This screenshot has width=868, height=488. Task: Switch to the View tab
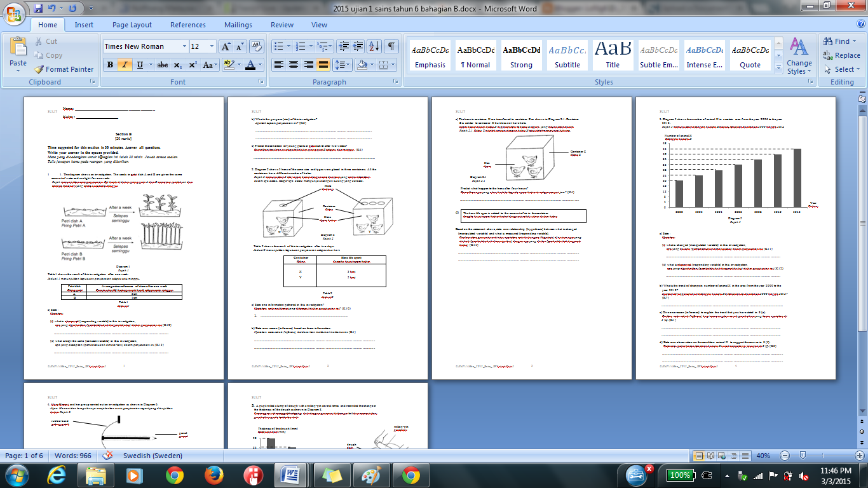point(319,25)
